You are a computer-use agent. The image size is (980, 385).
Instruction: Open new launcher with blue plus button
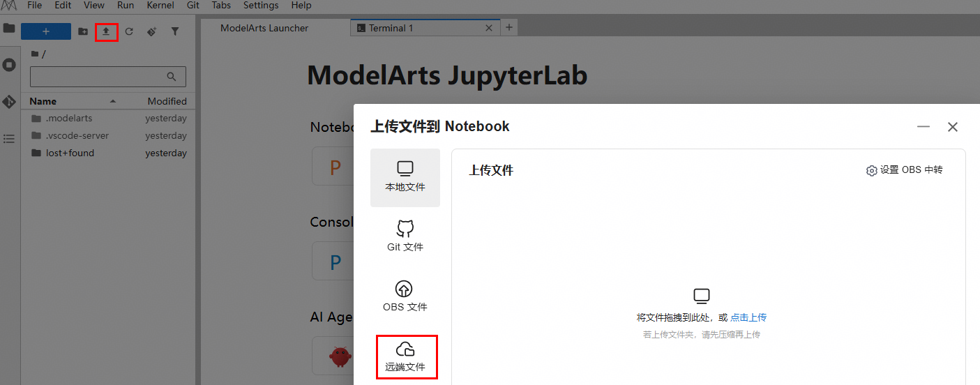click(x=46, y=31)
